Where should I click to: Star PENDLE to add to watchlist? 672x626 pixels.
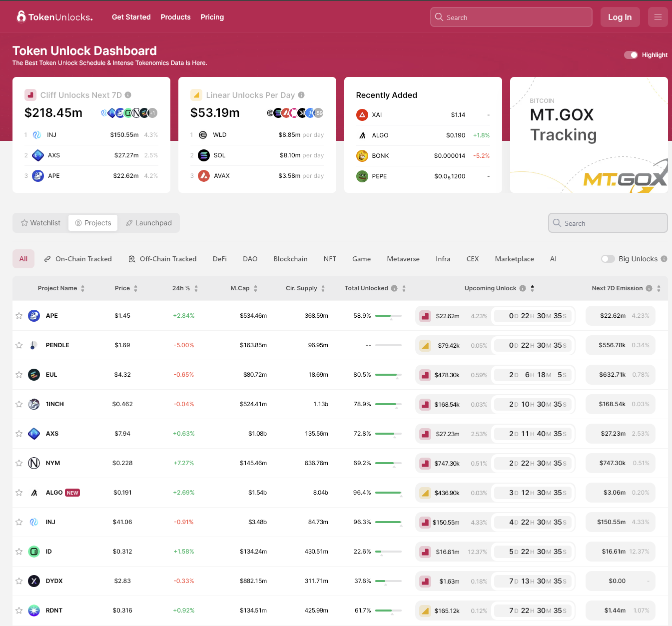(19, 345)
